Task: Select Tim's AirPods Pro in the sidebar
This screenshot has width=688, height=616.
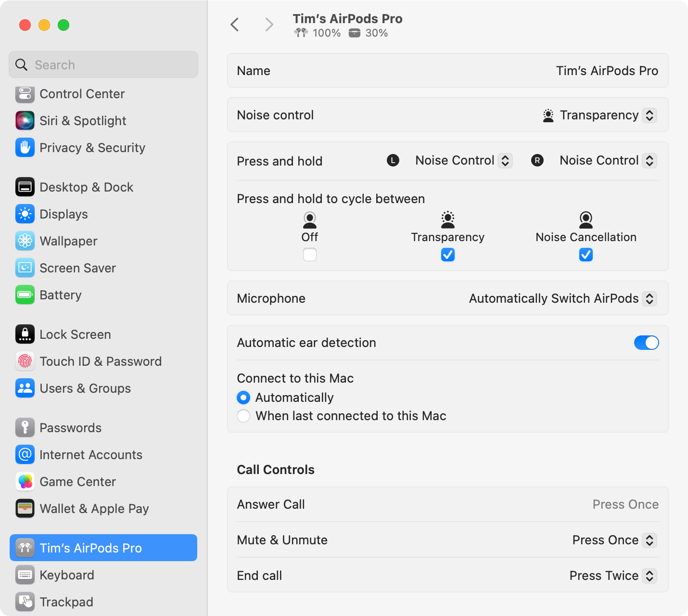Action: pyautogui.click(x=103, y=548)
